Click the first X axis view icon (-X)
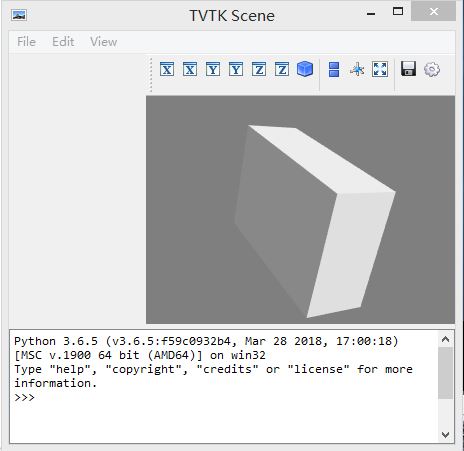This screenshot has width=464, height=451. coord(167,69)
